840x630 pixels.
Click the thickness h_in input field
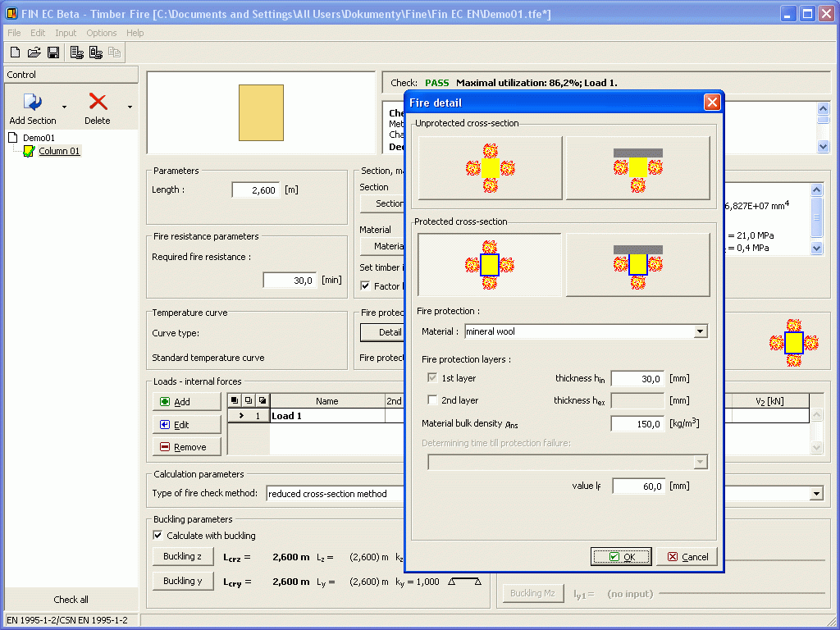coord(637,378)
